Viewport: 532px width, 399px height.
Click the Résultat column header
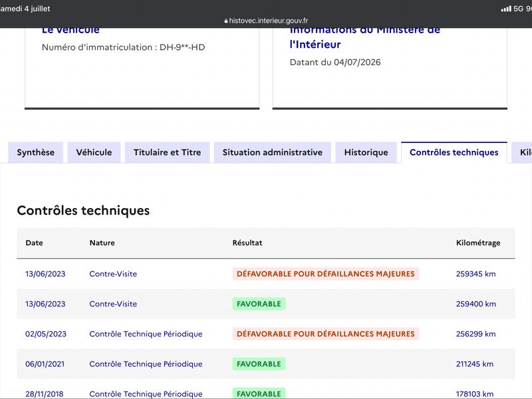(247, 243)
